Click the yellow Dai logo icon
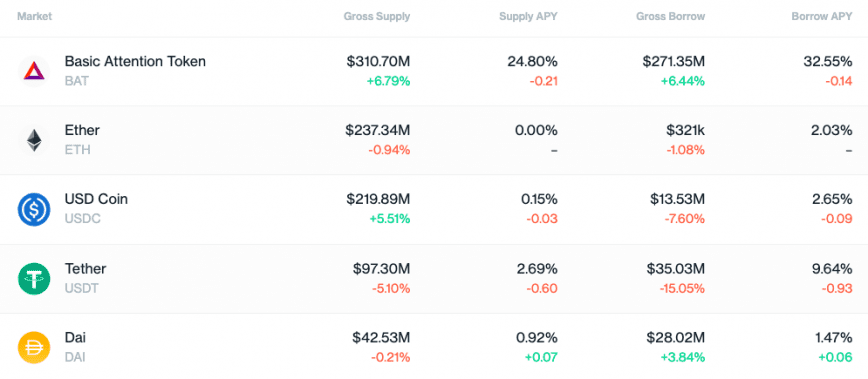 (34, 347)
